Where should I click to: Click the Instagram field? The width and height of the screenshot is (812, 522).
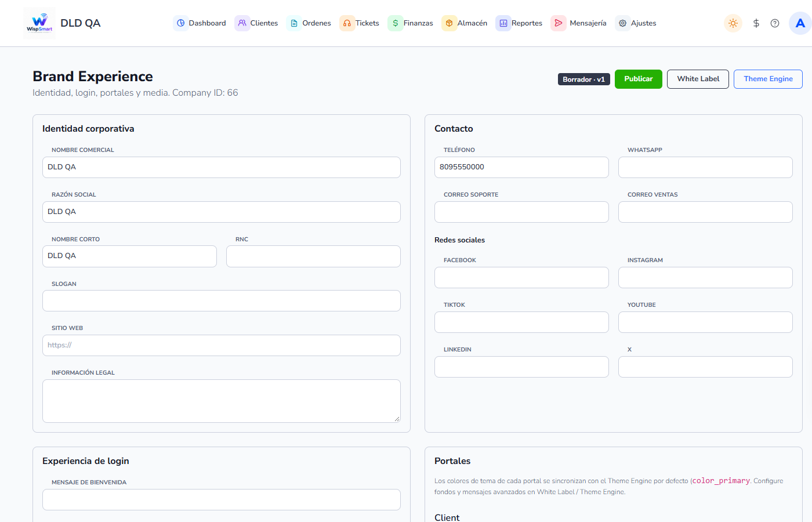pyautogui.click(x=705, y=277)
